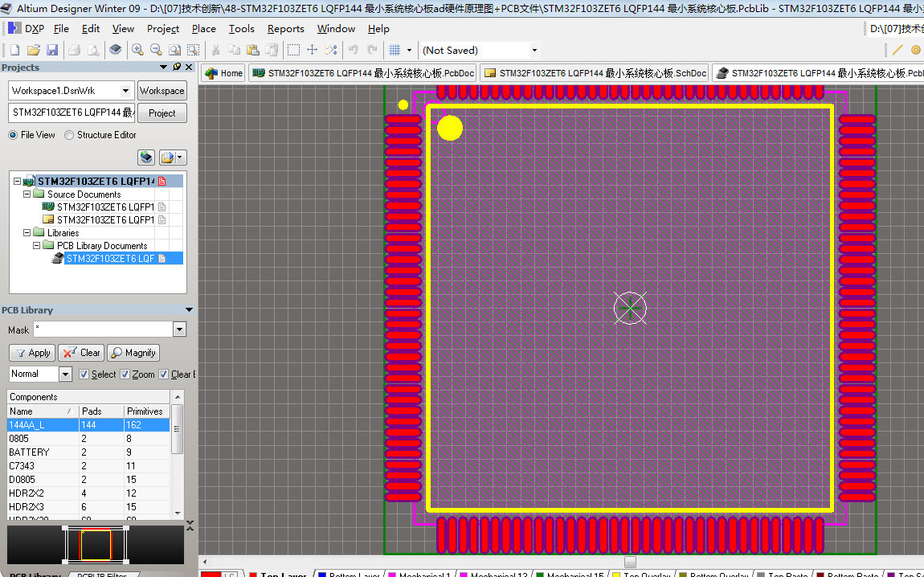Collapse the Source Documents folder
924x577 pixels.
(27, 194)
